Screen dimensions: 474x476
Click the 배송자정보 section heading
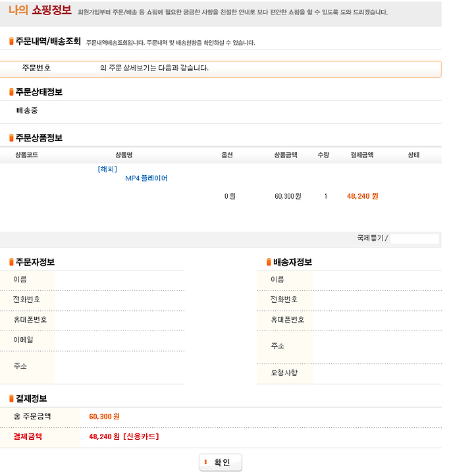click(x=293, y=262)
